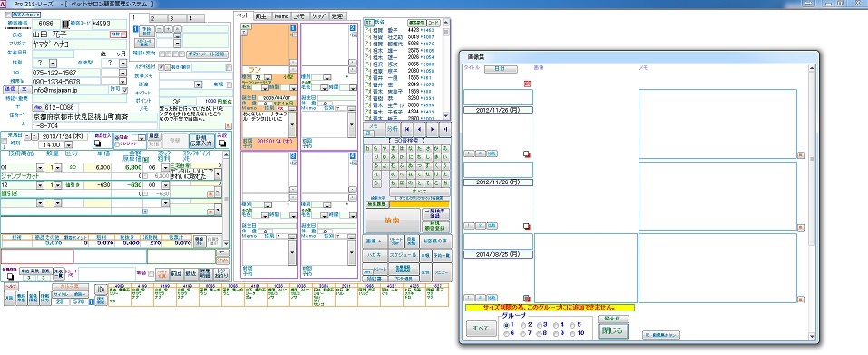
Task: Click the red overlap icon of first gallery entry
Action: pos(526,154)
